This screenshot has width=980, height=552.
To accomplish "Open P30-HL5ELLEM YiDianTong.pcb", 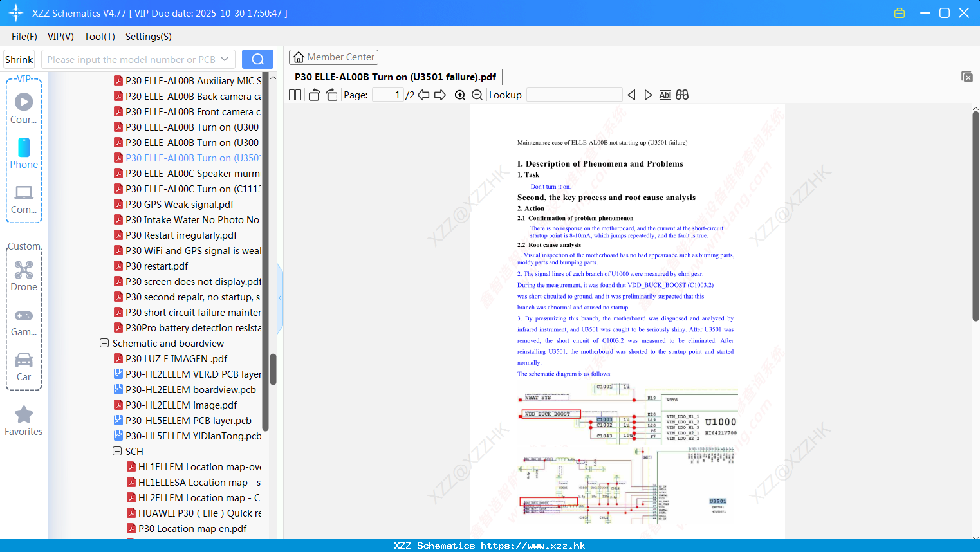I will (187, 436).
